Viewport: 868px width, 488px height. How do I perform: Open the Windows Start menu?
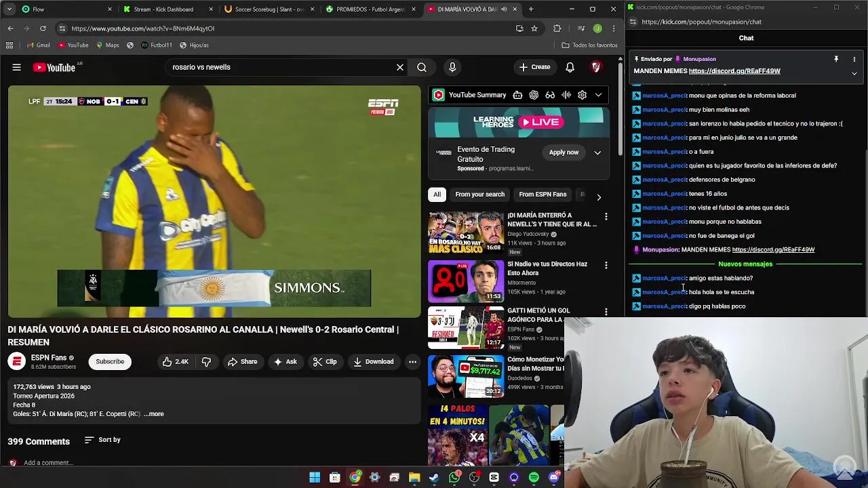pyautogui.click(x=315, y=478)
